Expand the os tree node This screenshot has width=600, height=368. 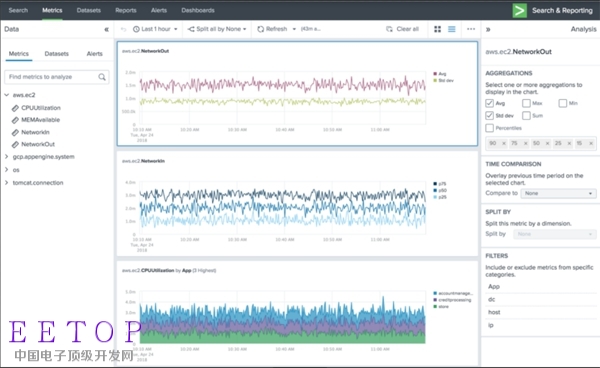[7, 170]
